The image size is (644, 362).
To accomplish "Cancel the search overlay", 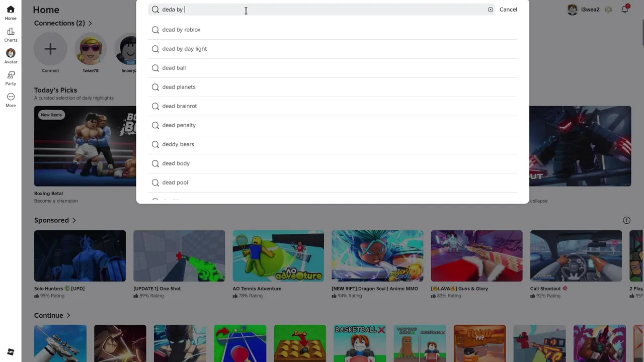I will pyautogui.click(x=508, y=10).
